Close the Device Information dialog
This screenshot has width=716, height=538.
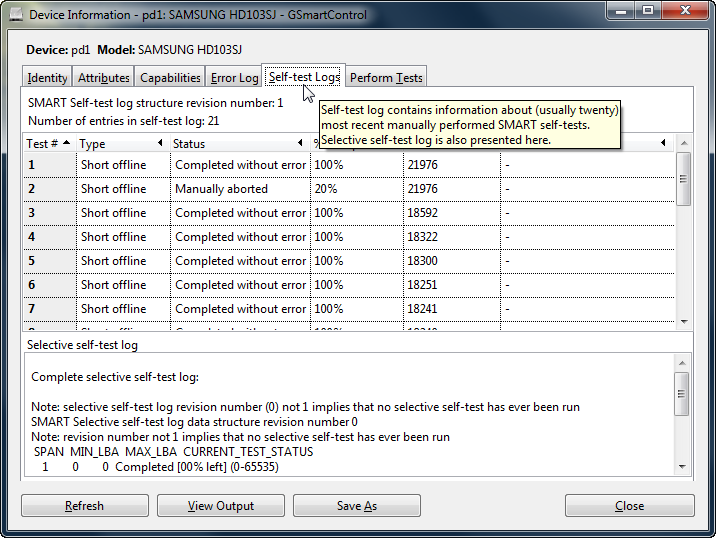[630, 506]
